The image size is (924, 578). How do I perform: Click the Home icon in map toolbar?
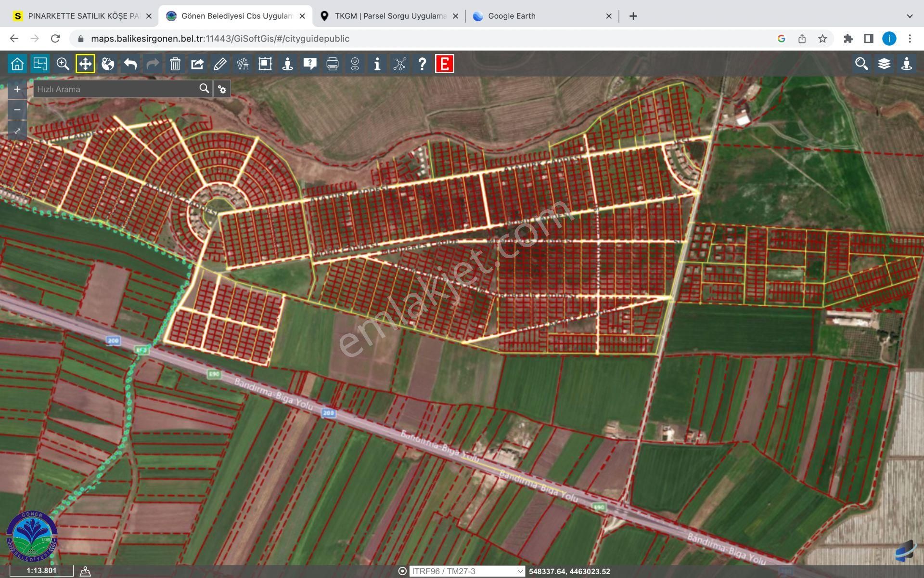click(17, 64)
